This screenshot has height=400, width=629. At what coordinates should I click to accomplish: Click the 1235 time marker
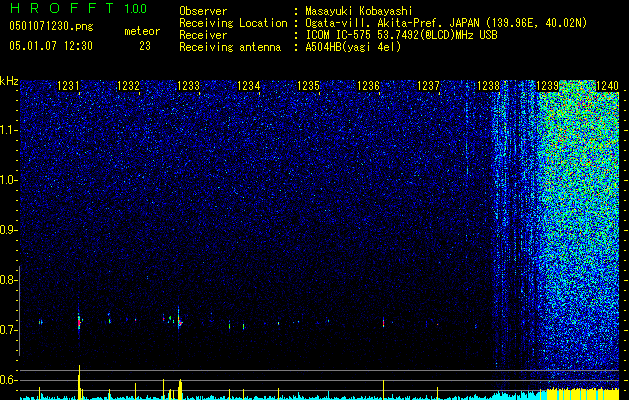308,86
